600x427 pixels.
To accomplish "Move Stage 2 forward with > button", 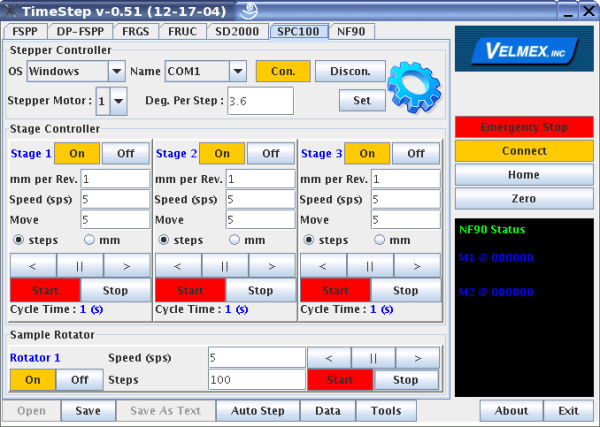I will [x=272, y=266].
